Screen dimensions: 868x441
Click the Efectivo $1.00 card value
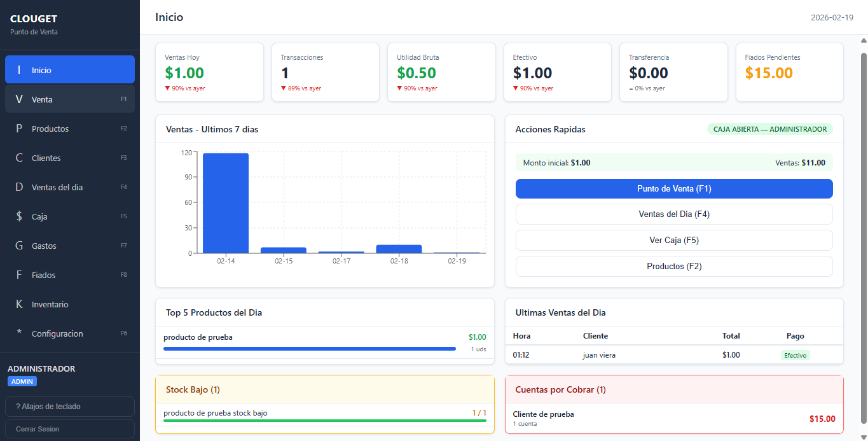(533, 73)
